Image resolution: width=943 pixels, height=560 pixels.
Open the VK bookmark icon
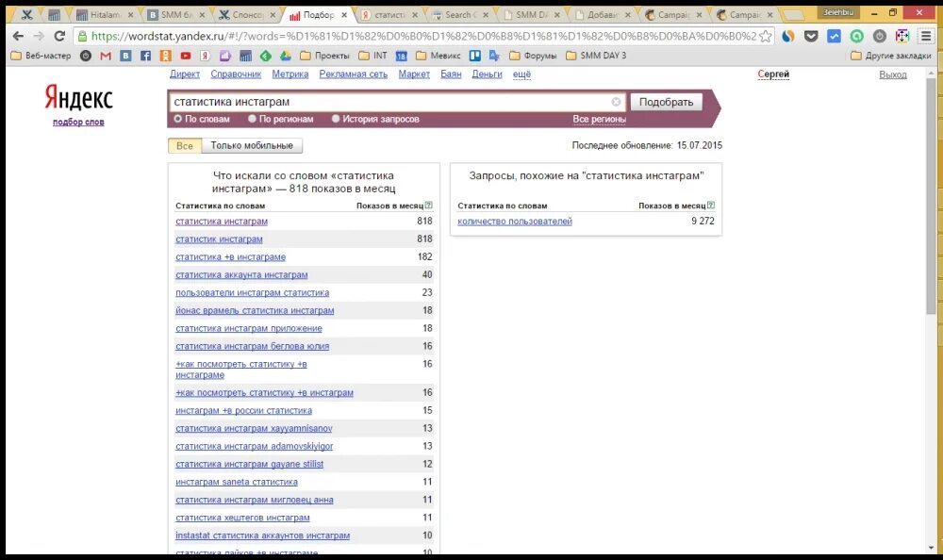[125, 56]
